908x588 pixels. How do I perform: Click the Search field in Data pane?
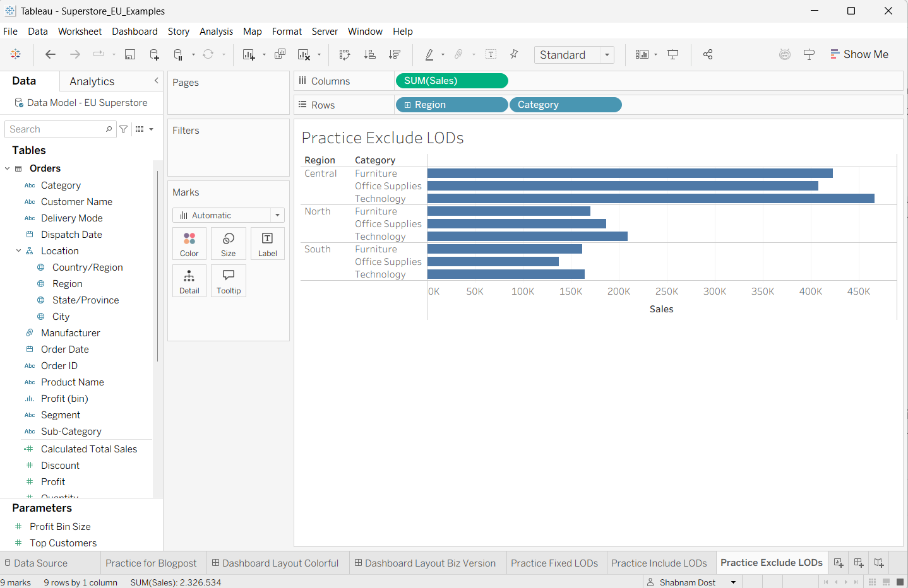[57, 129]
